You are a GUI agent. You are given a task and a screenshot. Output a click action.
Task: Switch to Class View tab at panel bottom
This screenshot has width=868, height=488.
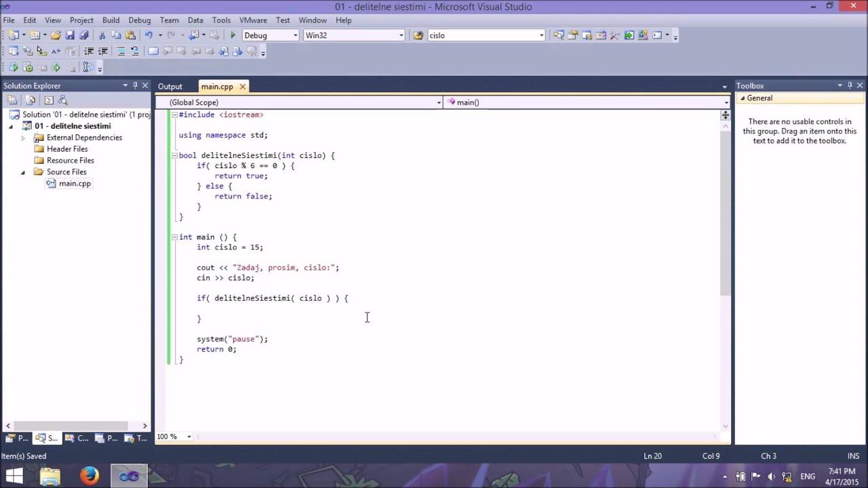pyautogui.click(x=77, y=439)
